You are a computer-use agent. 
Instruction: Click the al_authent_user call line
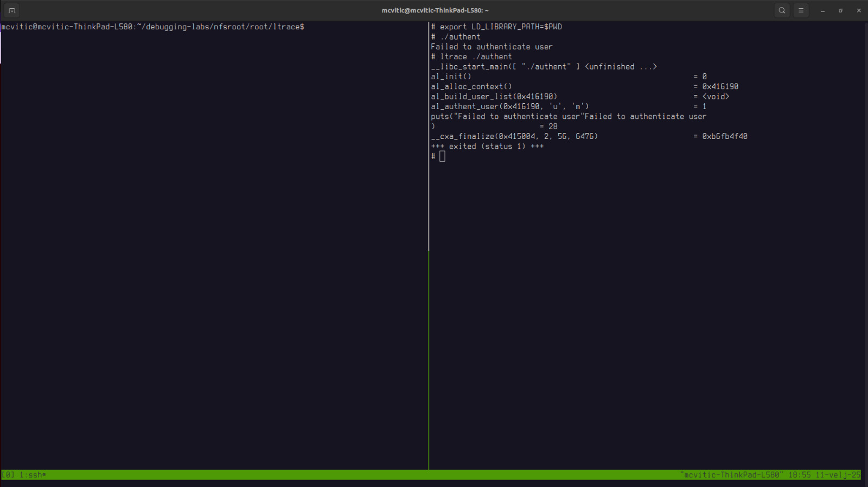[x=509, y=106]
